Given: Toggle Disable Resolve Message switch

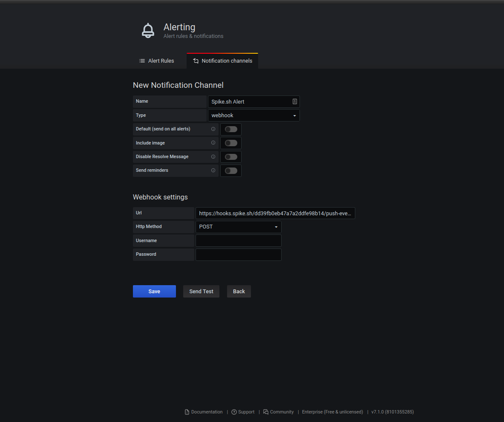Looking at the screenshot, I should pos(231,157).
